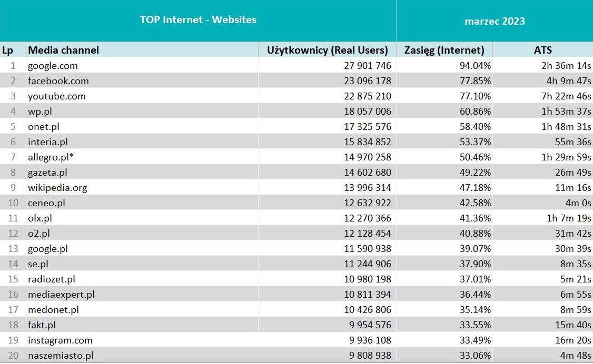Select the wikipedia.org table entry

tap(57, 188)
